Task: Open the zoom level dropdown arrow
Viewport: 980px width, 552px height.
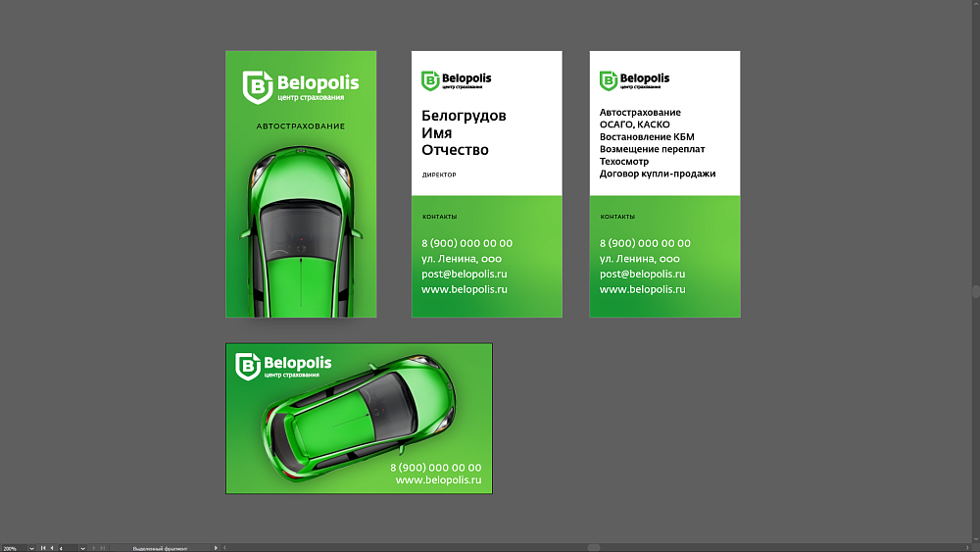Action: pos(31,548)
